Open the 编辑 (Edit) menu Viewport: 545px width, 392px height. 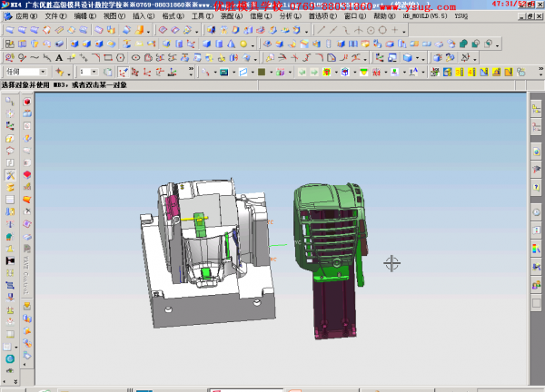85,16
